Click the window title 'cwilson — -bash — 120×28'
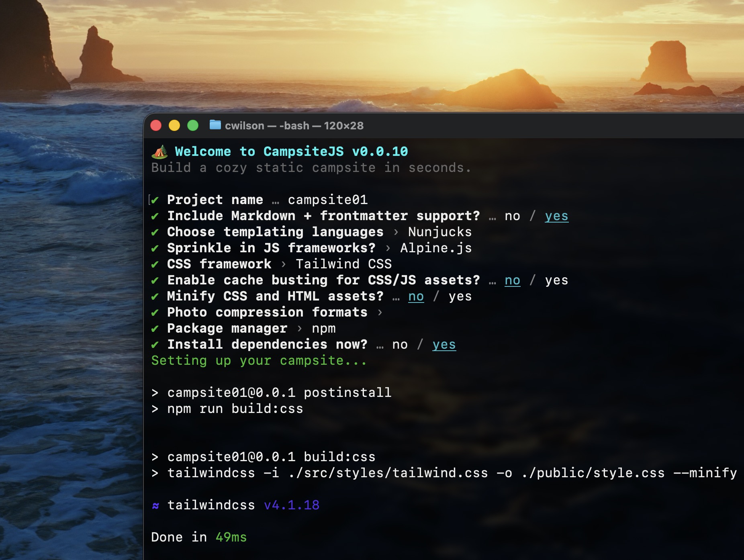The image size is (744, 560). point(294,126)
